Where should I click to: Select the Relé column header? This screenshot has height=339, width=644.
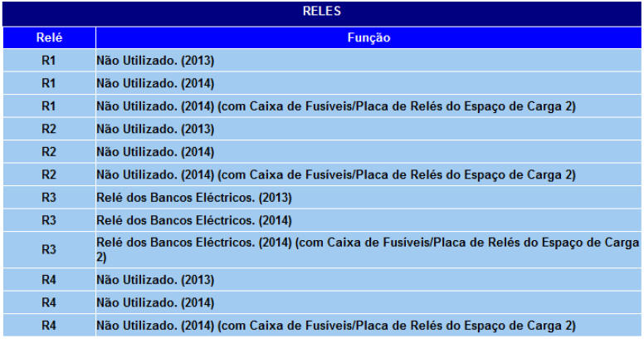point(49,38)
